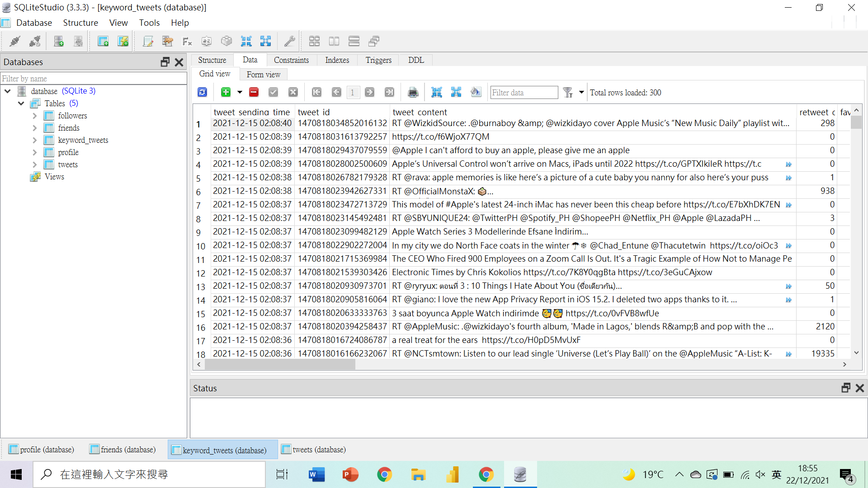Switch to the Constraints tab

pos(291,60)
